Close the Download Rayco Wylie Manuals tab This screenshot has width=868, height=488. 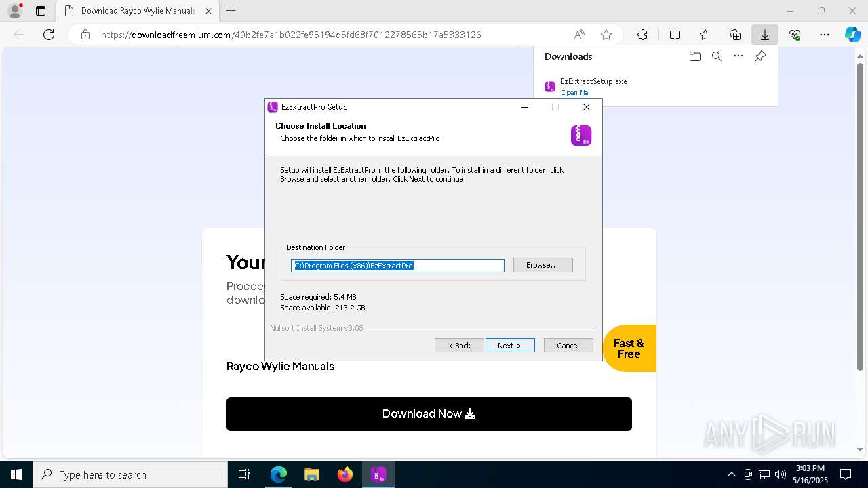point(208,11)
